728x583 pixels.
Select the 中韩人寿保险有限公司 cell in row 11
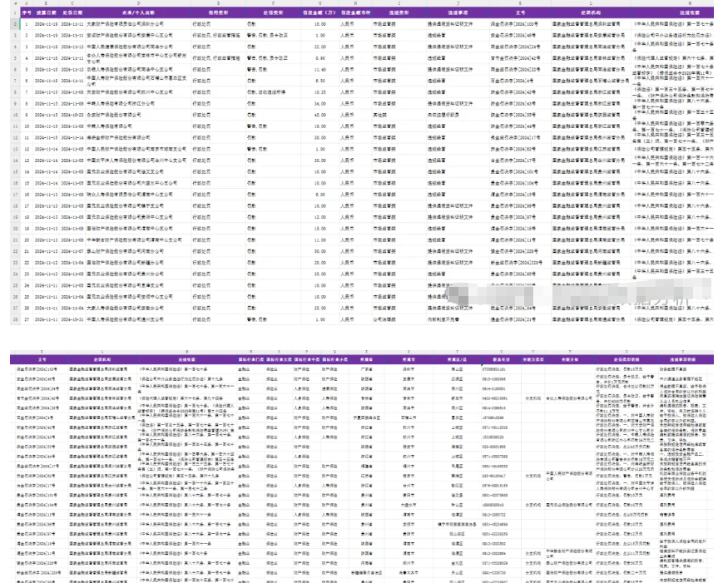point(138,126)
